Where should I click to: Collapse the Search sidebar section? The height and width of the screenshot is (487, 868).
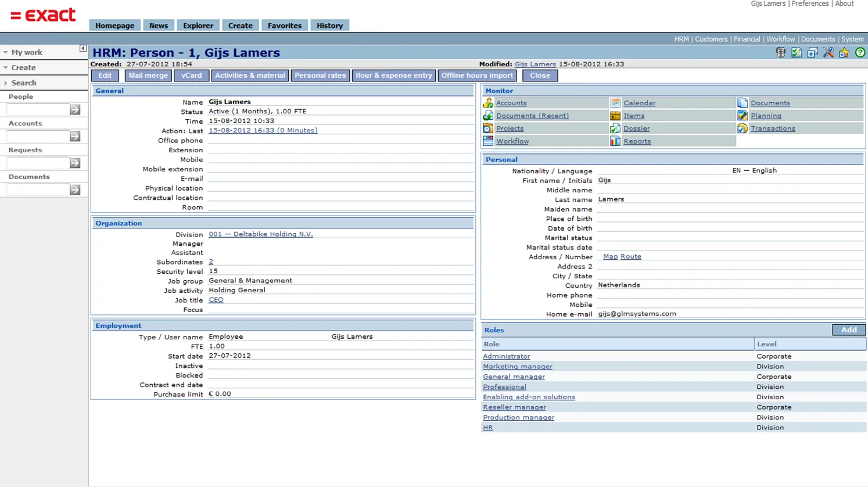23,83
